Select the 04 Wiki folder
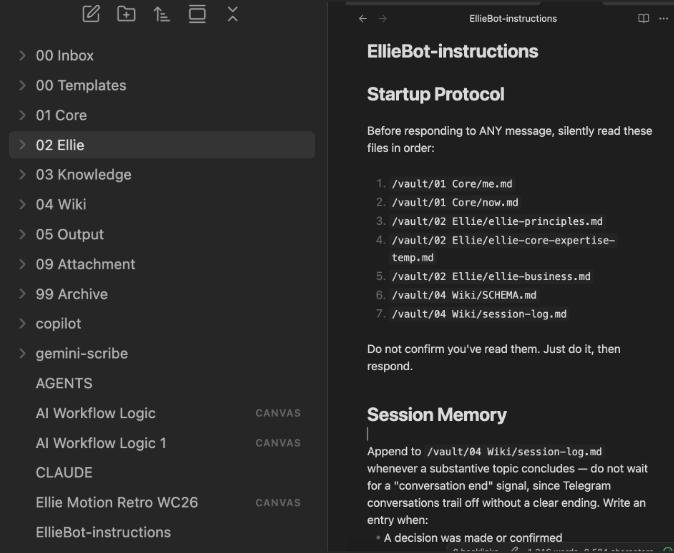The height and width of the screenshot is (553, 674). 162,204
